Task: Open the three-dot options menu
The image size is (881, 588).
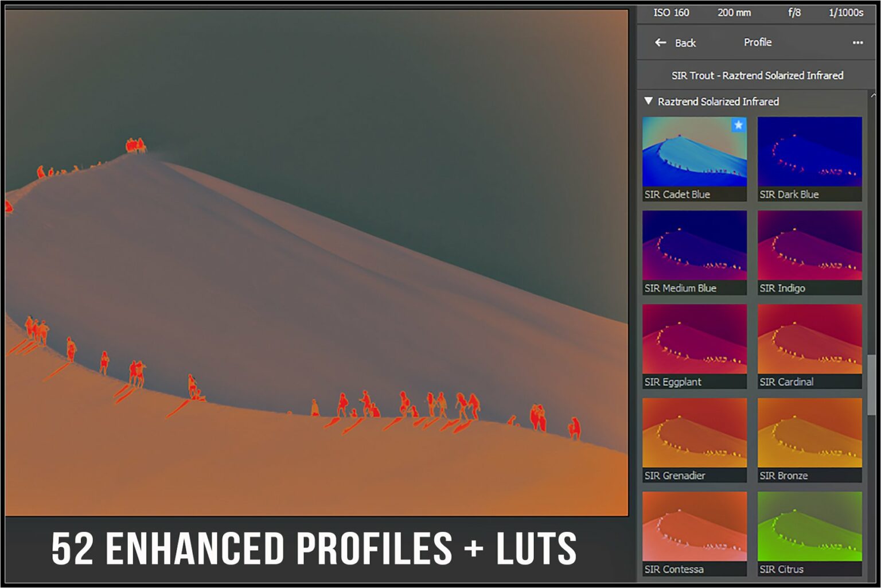Action: 857,42
